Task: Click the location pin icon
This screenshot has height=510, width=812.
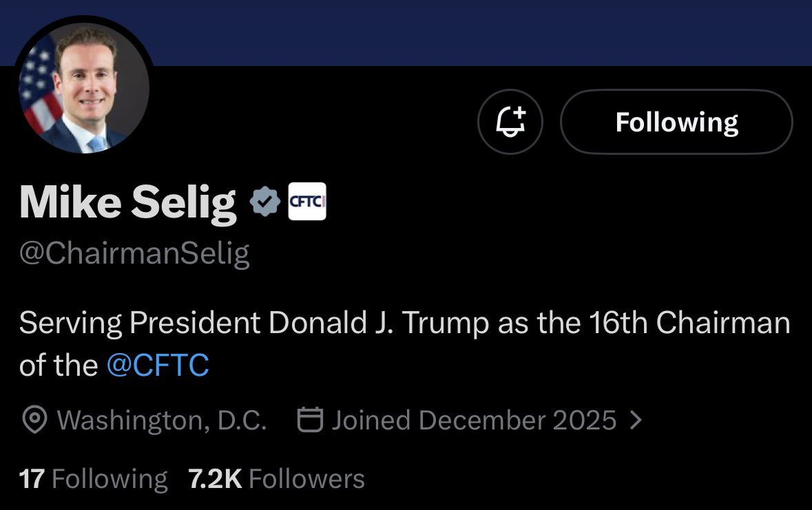Action: [x=34, y=420]
